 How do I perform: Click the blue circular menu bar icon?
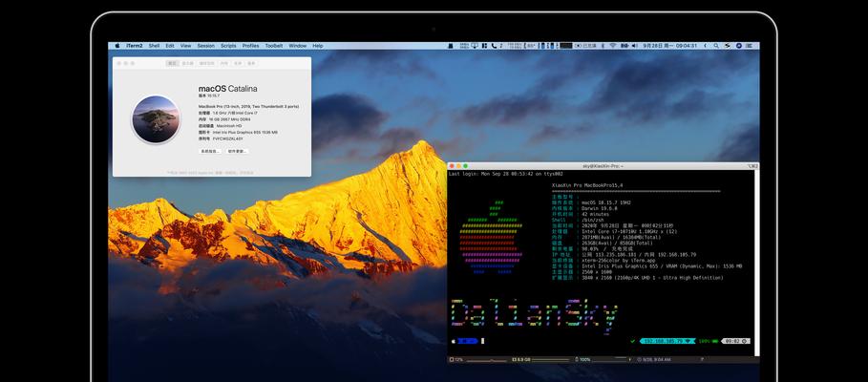(738, 46)
